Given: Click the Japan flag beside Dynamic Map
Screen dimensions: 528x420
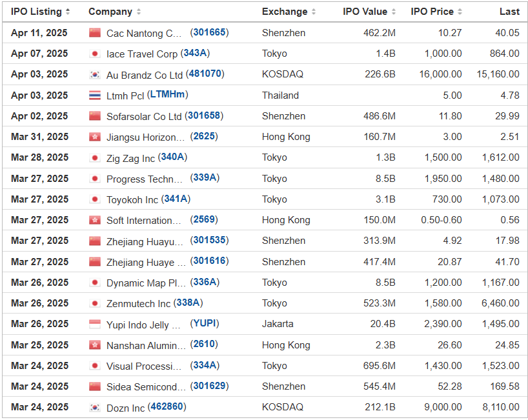Looking at the screenshot, I should tap(95, 283).
